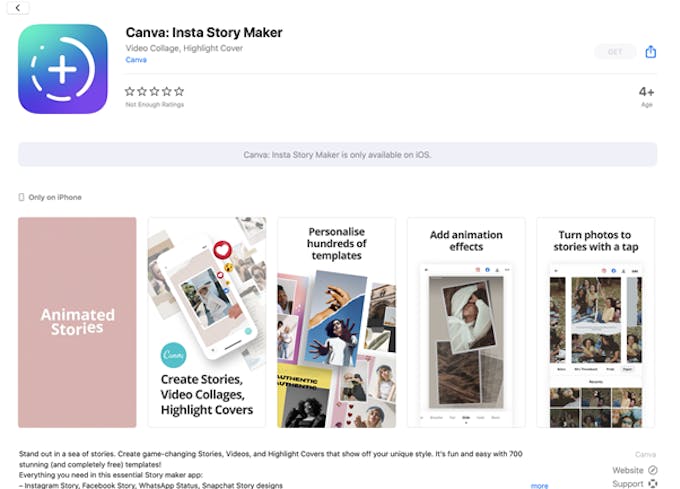The height and width of the screenshot is (489, 680).
Task: Click the title 'Canva: Insta Story Maker'
Action: tap(204, 33)
